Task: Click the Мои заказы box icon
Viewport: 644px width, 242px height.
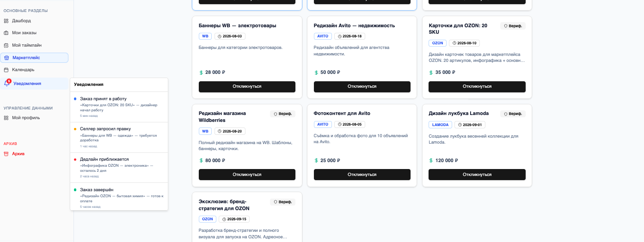Action: pos(6,33)
